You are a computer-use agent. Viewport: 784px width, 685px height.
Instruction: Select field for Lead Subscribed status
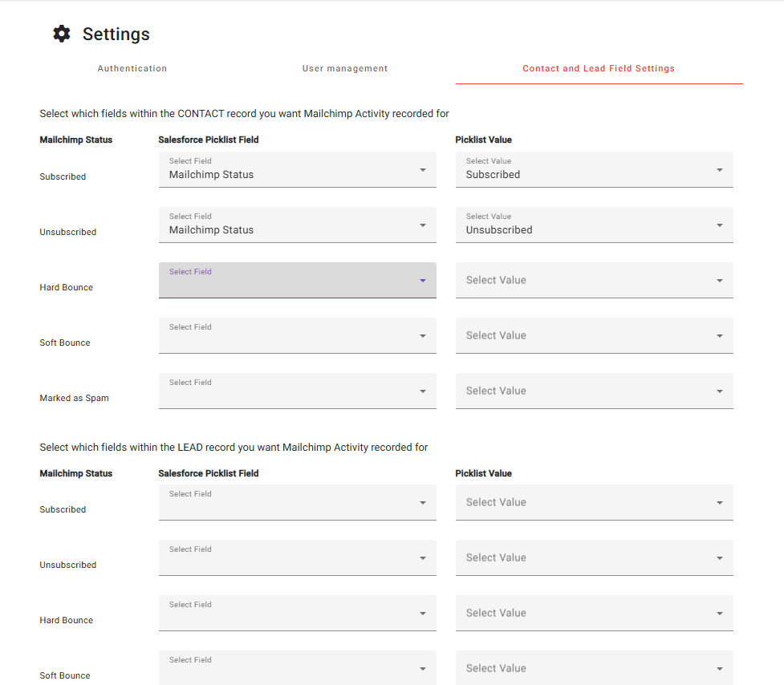click(x=297, y=502)
